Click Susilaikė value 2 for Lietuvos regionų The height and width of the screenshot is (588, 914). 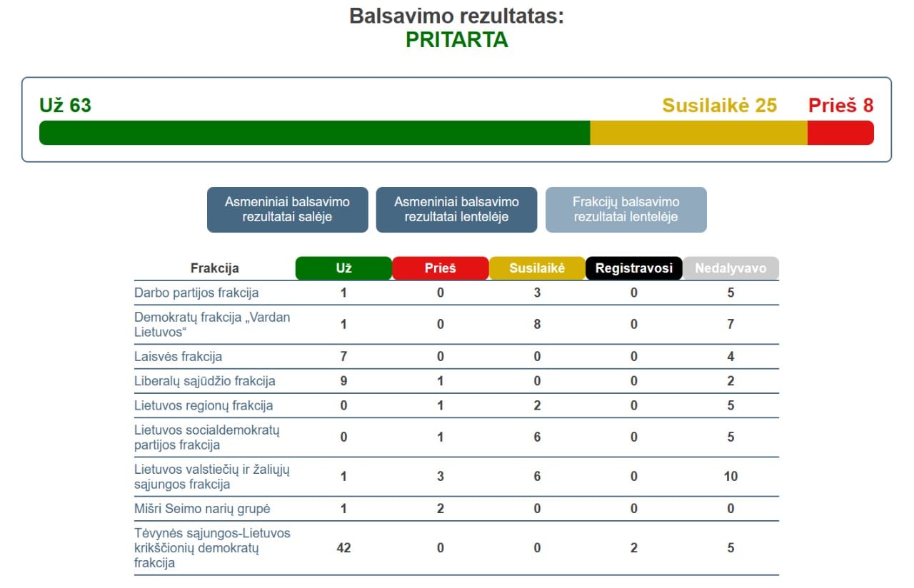[537, 405]
